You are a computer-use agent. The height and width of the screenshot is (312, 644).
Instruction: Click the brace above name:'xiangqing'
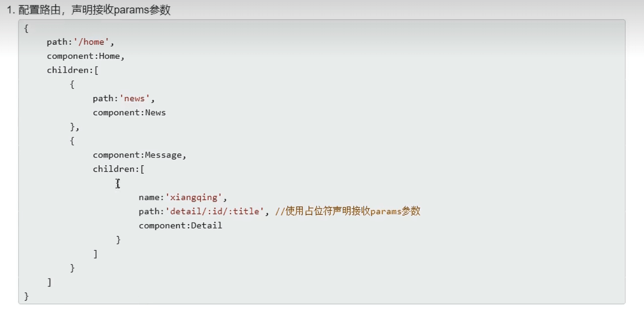coord(118,183)
